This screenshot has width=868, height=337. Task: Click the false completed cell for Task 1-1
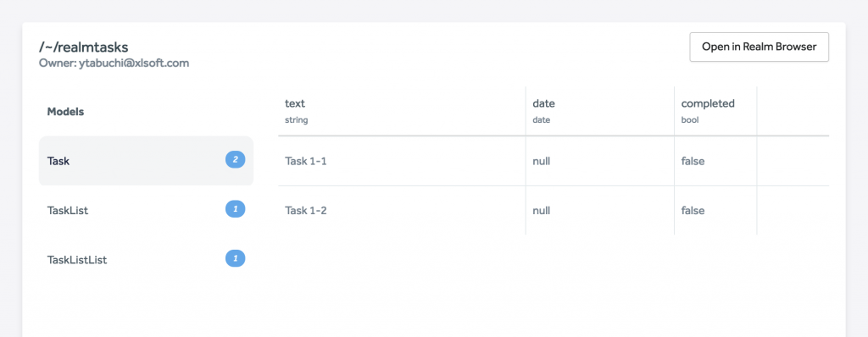[715, 161]
